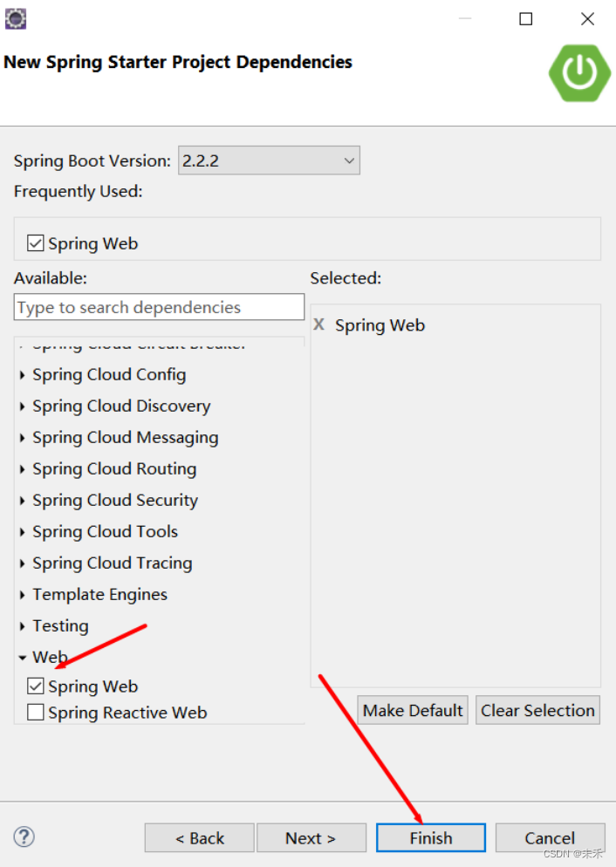616x867 pixels.
Task: Open the help icon at bottom left
Action: pyautogui.click(x=24, y=836)
